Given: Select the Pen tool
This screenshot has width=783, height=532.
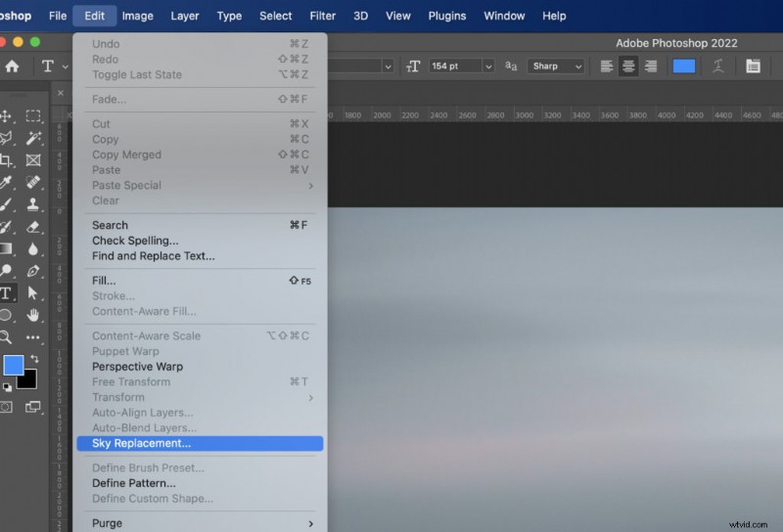Looking at the screenshot, I should 33,271.
